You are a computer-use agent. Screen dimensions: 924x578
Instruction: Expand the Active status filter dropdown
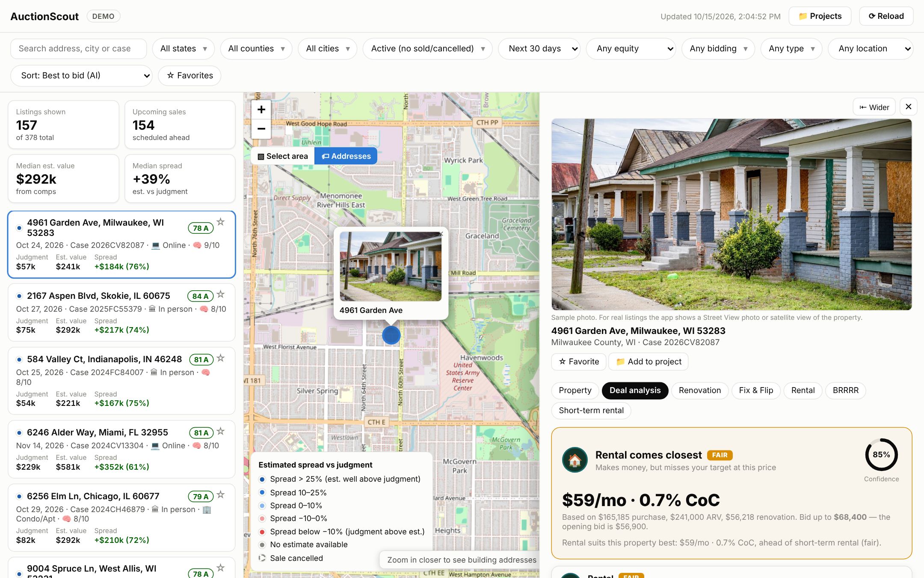coord(428,49)
